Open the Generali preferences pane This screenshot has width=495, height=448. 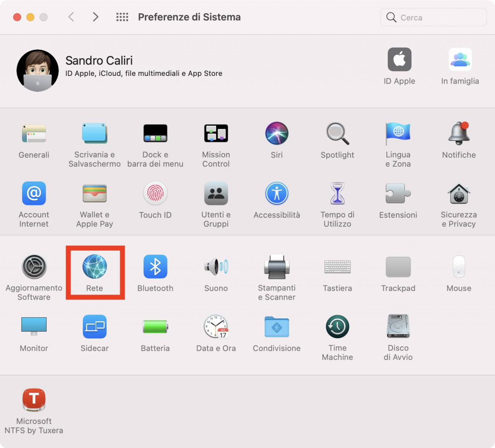click(34, 133)
